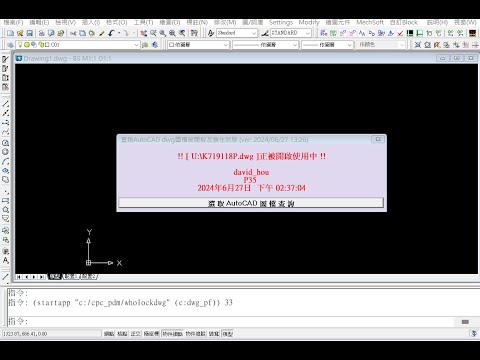Save the drawing with the diskette icon
The image size is (480, 360).
tap(30, 33)
